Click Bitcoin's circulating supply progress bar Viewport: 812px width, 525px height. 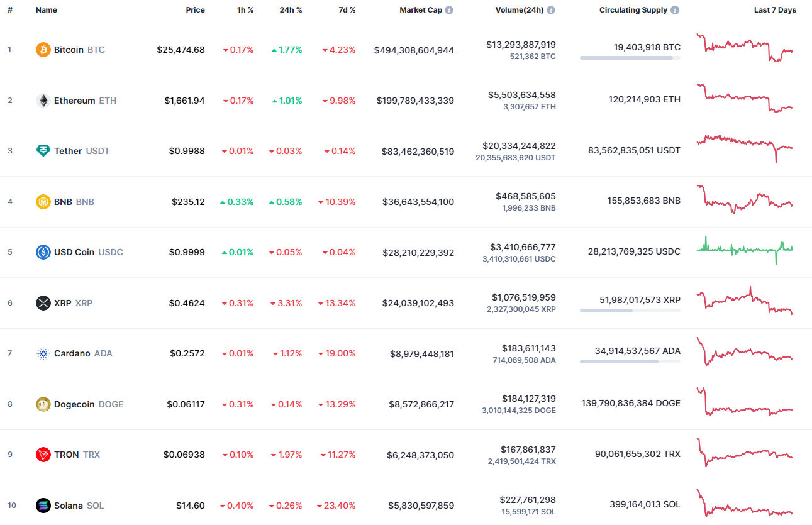pyautogui.click(x=630, y=58)
